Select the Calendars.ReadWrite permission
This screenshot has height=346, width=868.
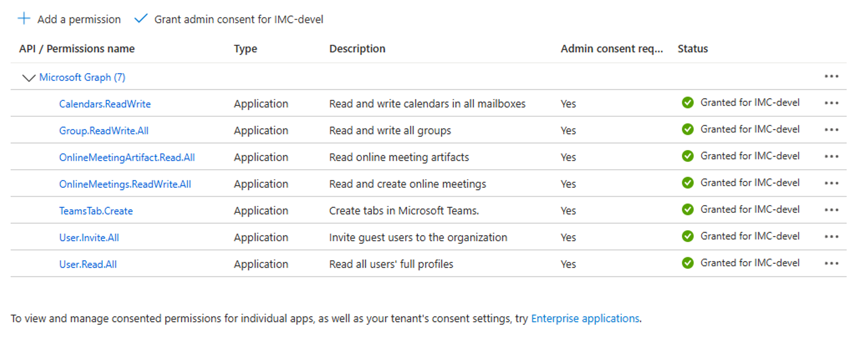(105, 104)
